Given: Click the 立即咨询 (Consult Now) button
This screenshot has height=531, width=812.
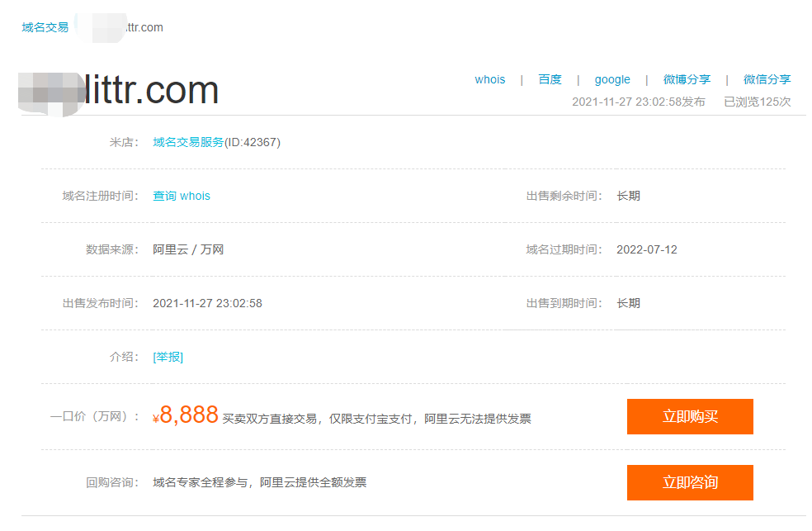Looking at the screenshot, I should click(x=690, y=482).
